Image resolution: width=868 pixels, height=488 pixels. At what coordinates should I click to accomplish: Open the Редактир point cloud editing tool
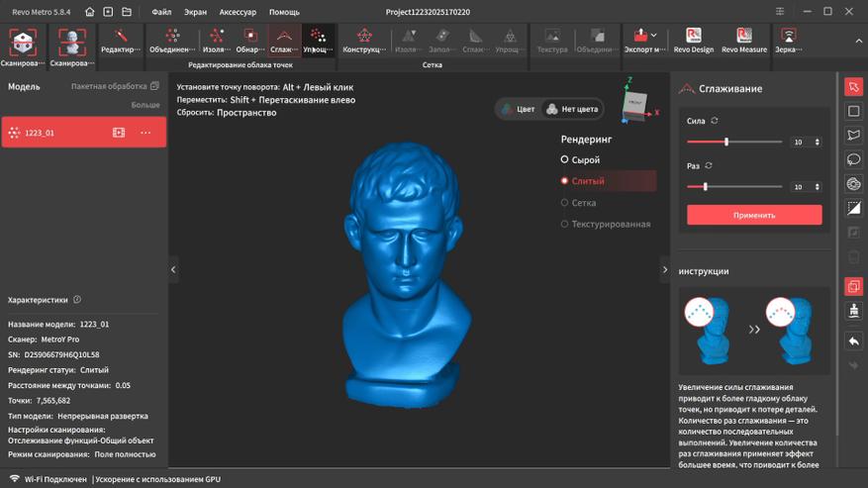coord(121,41)
